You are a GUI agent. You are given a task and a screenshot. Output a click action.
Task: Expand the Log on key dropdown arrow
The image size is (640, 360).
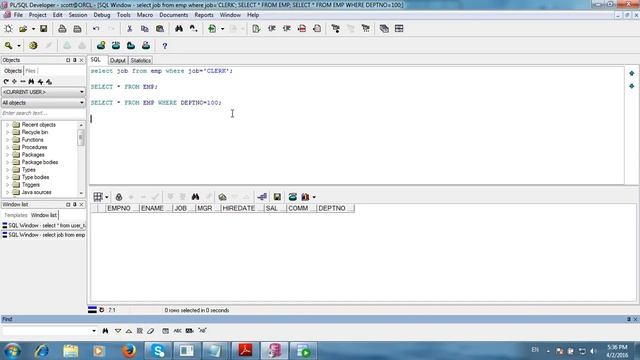pyautogui.click(x=19, y=46)
